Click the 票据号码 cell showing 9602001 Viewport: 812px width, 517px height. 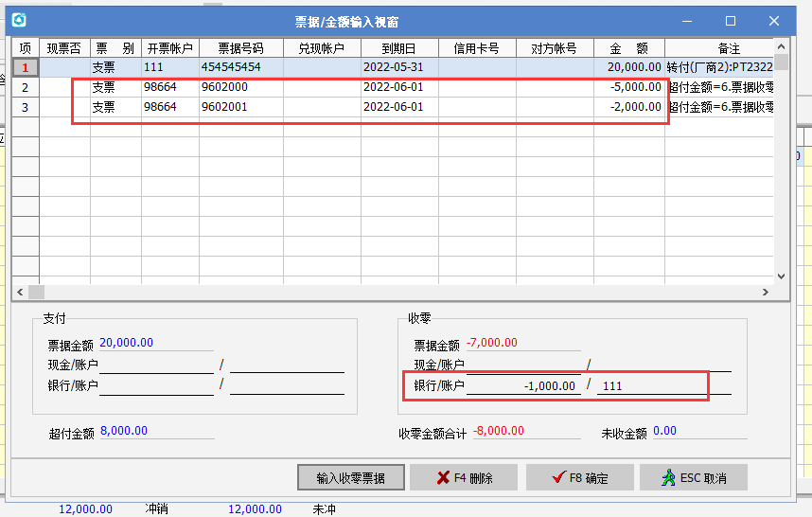[240, 107]
